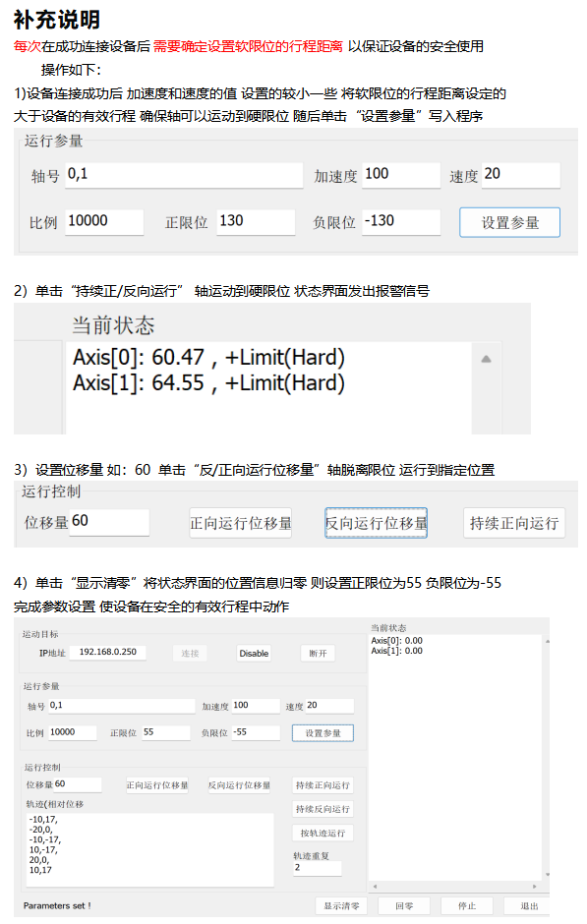Click the IP地址 field with 192.168.0.250
This screenshot has height=924, width=587.
tap(108, 653)
